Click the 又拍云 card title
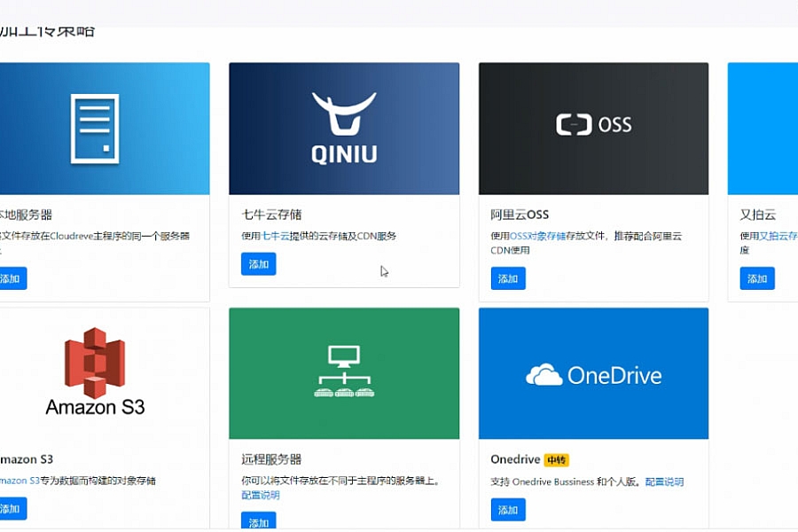 pos(758,215)
